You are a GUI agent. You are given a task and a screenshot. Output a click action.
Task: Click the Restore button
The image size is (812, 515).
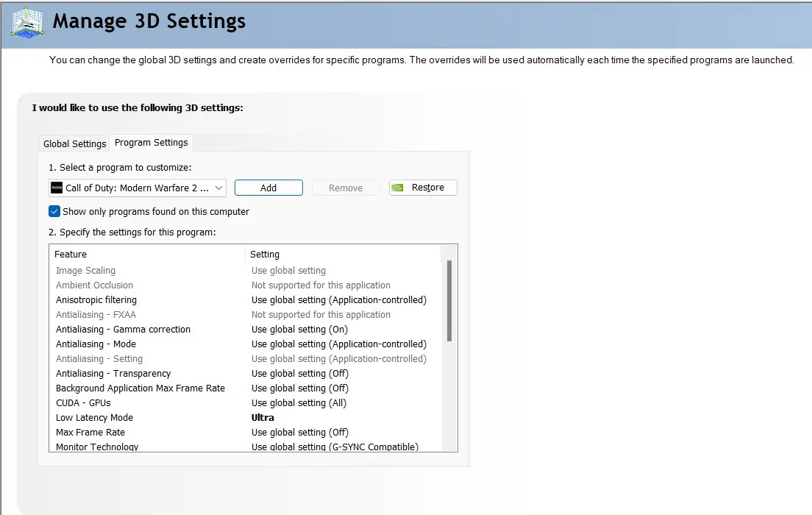pos(423,187)
